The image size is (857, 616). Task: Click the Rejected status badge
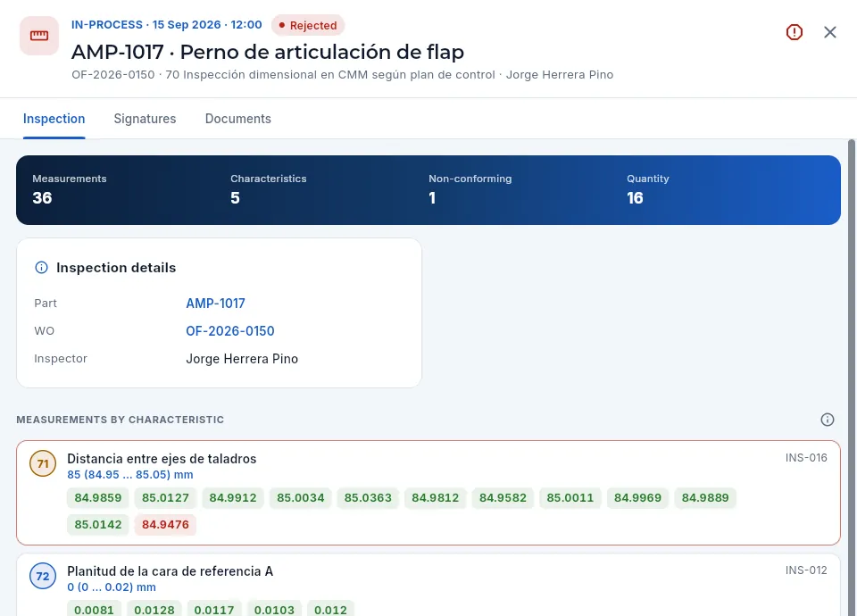pos(308,25)
